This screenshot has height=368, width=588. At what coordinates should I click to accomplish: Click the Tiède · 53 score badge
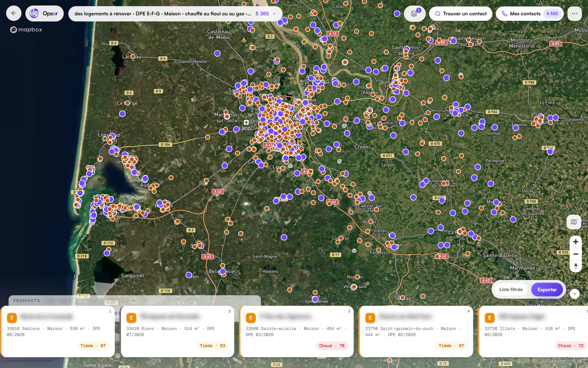[x=213, y=346]
